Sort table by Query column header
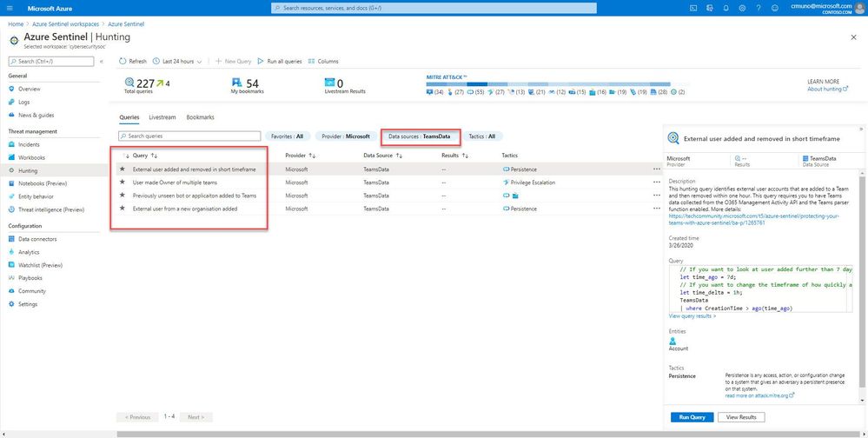The height and width of the screenshot is (438, 868). (x=145, y=156)
